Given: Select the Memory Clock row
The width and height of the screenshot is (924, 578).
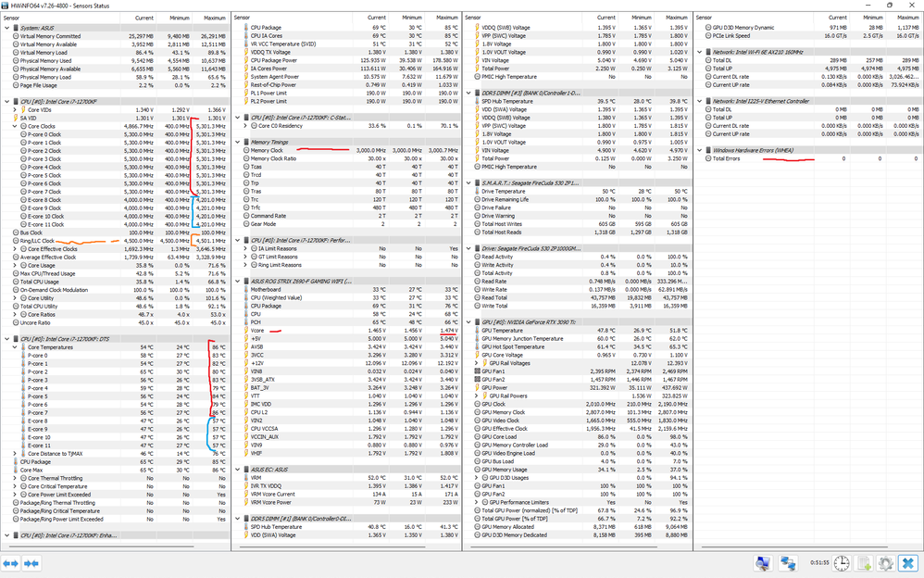Looking at the screenshot, I should tap(348, 150).
